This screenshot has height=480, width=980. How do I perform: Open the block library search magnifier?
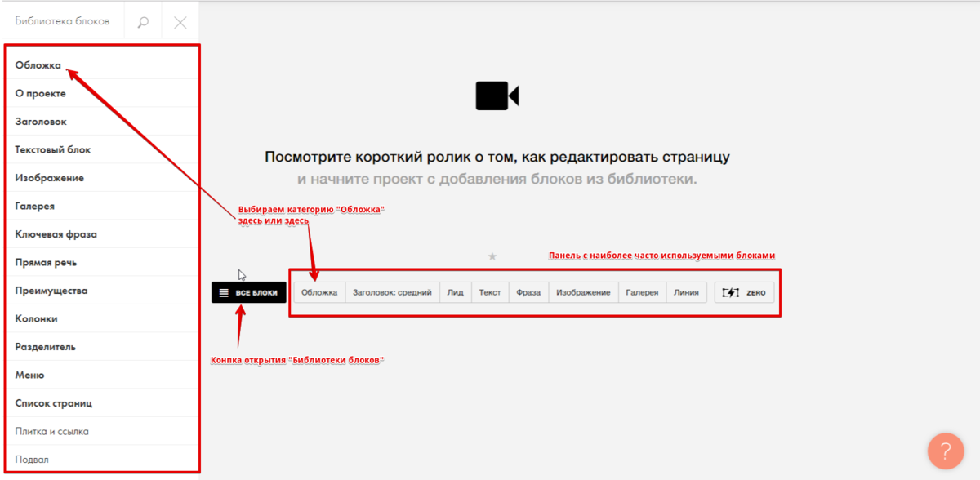tap(142, 21)
